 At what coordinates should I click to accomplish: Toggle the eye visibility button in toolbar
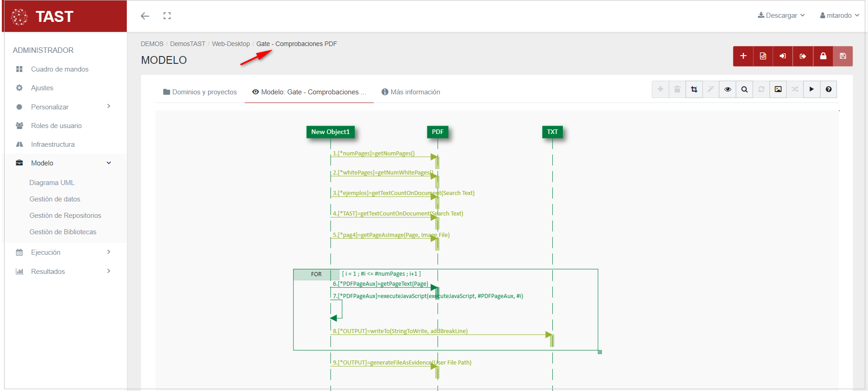point(728,89)
